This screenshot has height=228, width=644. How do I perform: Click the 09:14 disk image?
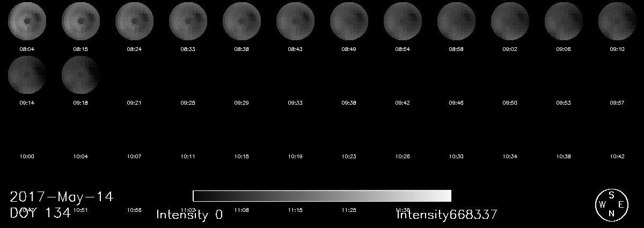click(x=27, y=75)
